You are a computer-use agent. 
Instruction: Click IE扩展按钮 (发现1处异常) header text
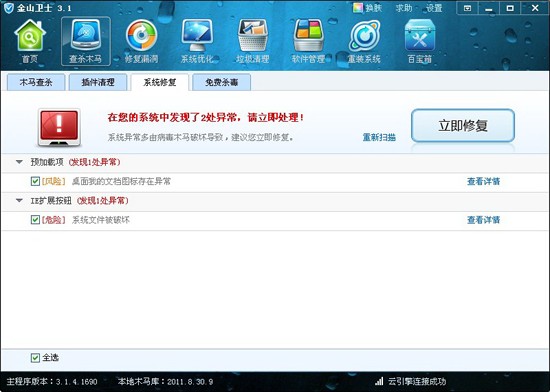pyautogui.click(x=80, y=201)
